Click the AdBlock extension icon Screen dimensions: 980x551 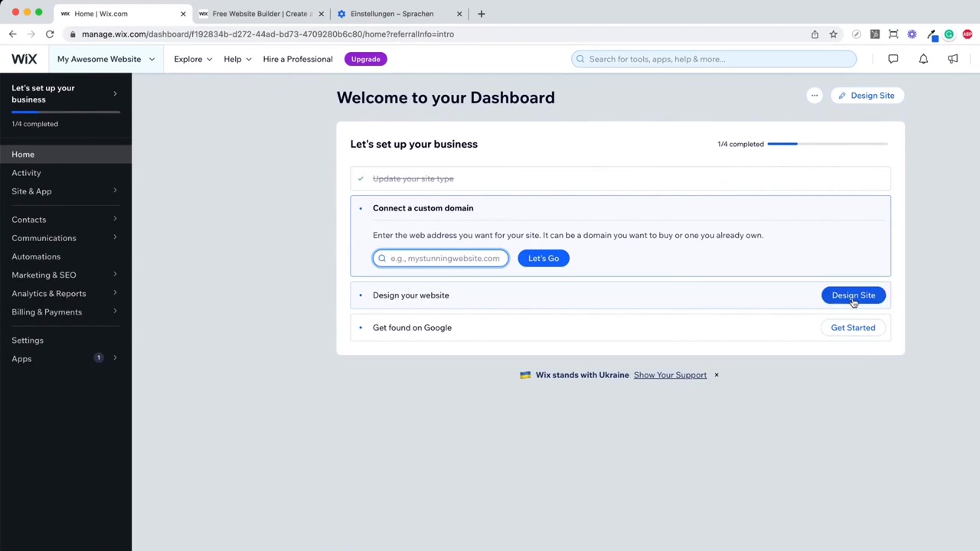968,34
